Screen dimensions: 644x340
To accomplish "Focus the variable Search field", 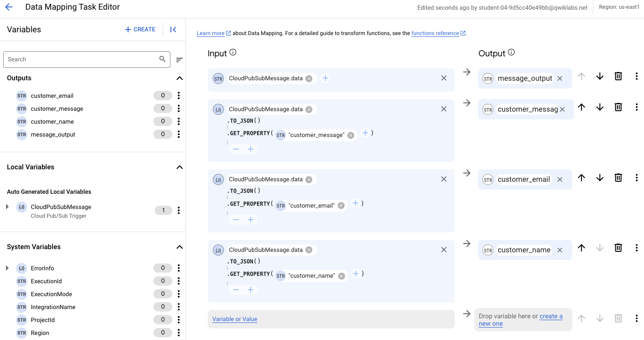I will (x=87, y=59).
